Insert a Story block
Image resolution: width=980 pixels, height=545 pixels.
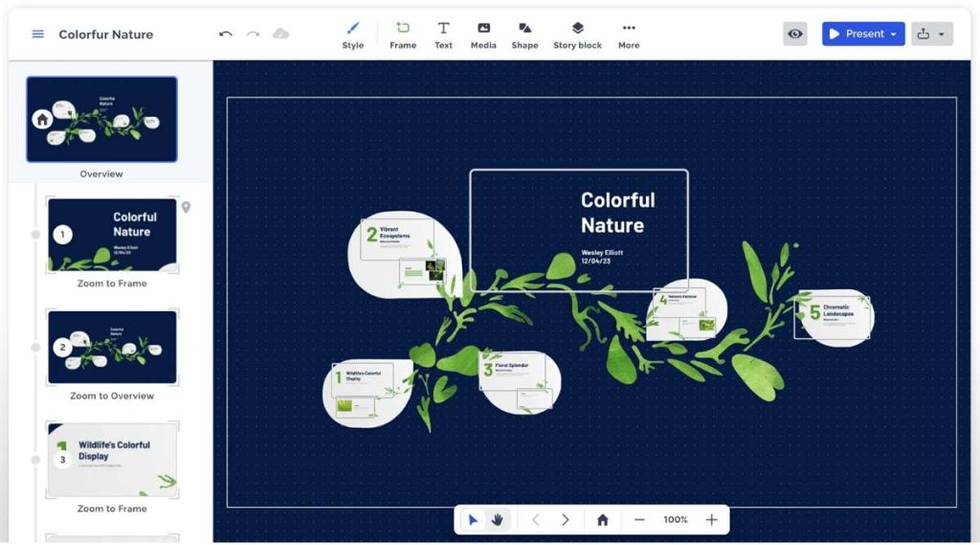(577, 35)
